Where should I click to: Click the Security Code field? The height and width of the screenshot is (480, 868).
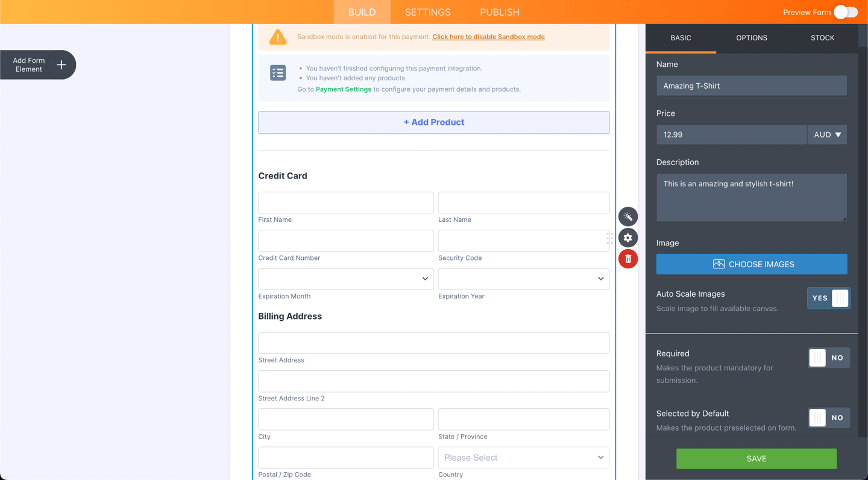tap(524, 241)
